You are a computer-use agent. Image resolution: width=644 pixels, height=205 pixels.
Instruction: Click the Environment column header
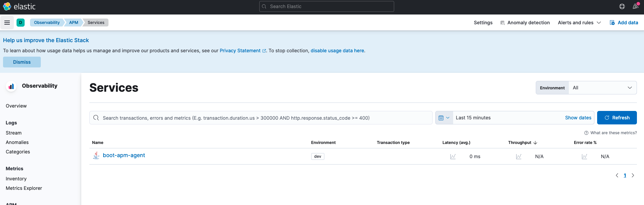pos(323,143)
